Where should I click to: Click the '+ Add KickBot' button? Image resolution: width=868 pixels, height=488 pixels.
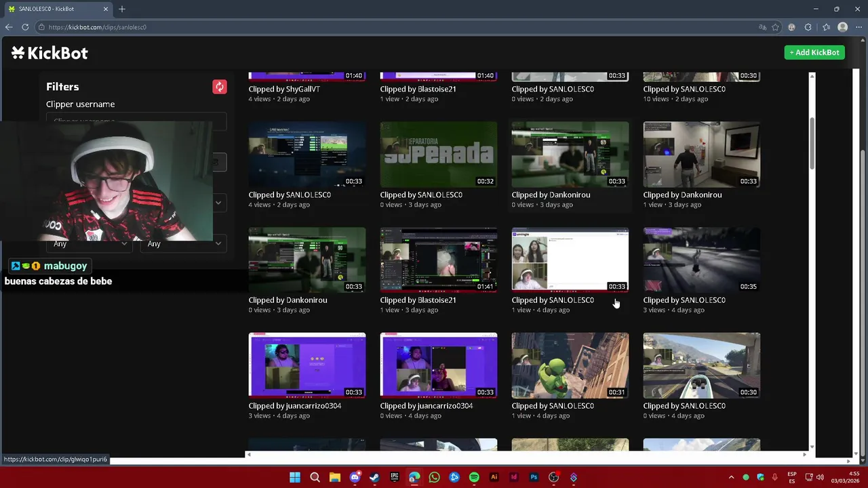coord(814,52)
